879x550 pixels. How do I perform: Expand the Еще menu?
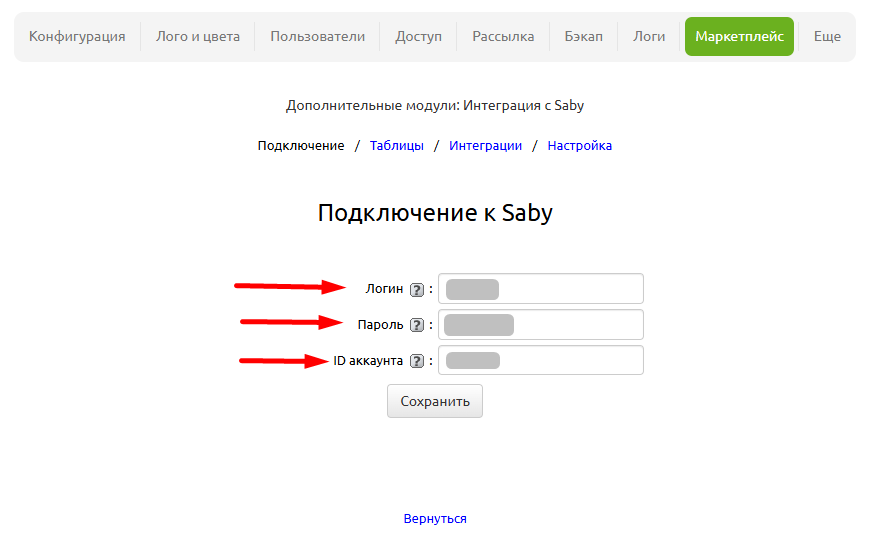[x=827, y=37]
